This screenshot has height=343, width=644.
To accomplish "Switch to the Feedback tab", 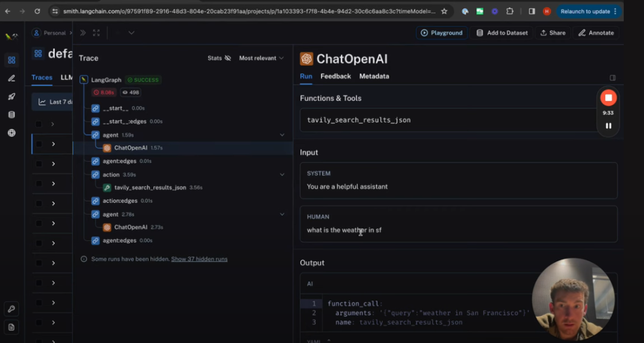I will pos(335,76).
